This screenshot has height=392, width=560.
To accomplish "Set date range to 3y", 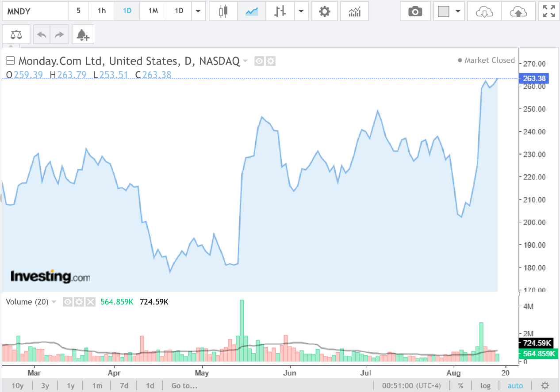I will coord(45,385).
